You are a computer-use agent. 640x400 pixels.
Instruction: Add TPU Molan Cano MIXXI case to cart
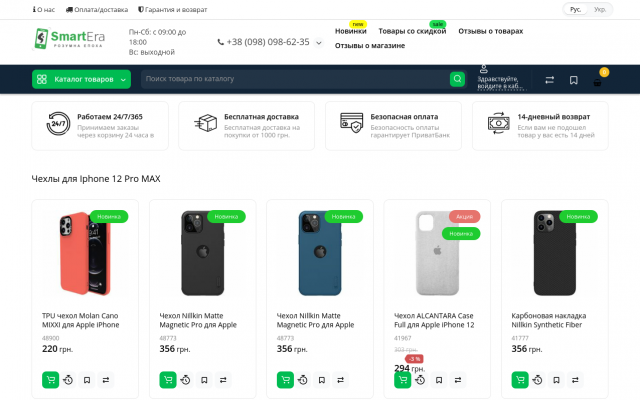coord(51,380)
